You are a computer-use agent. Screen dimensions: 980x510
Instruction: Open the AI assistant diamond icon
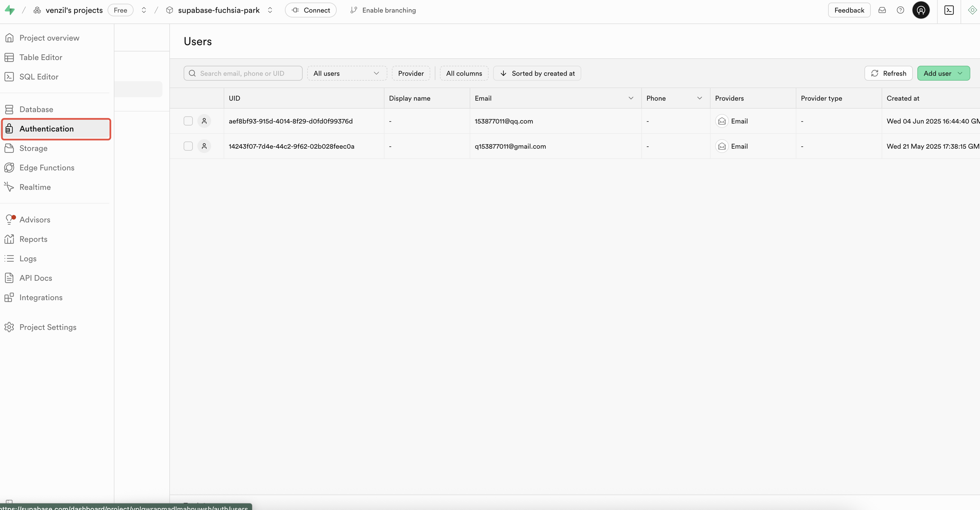click(972, 10)
